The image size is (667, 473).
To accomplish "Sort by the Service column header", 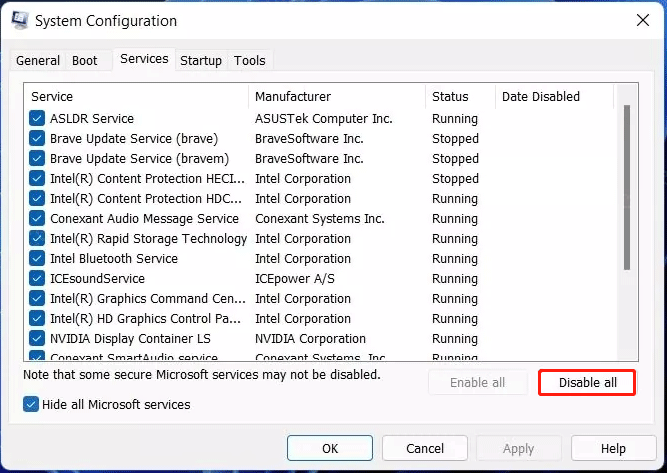I will 136,97.
